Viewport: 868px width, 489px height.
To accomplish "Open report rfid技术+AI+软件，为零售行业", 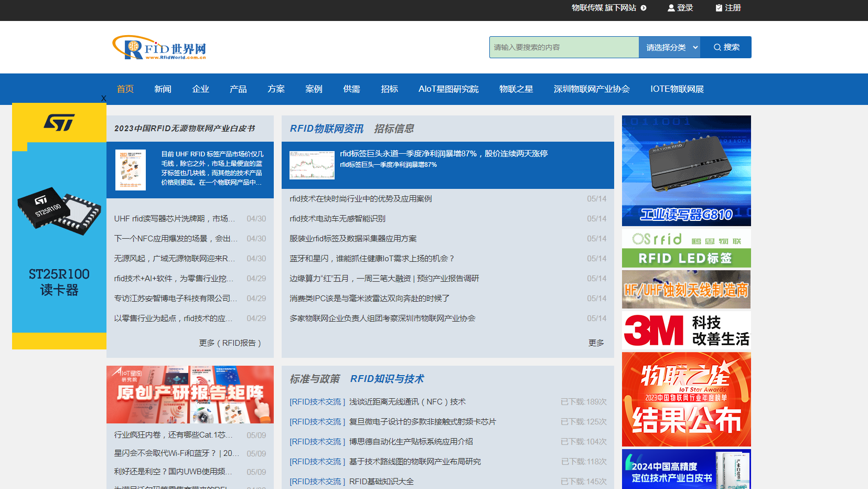I will [x=174, y=279].
